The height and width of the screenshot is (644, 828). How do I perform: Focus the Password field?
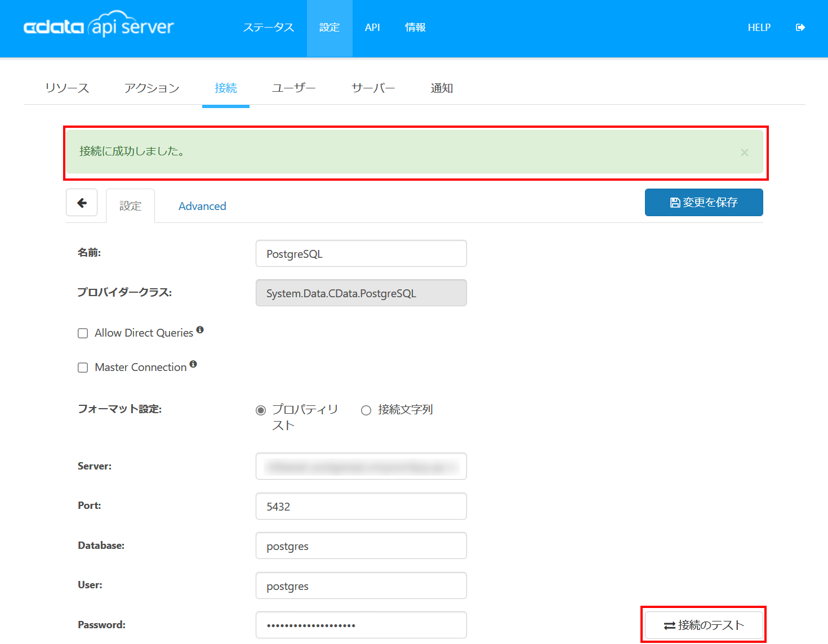click(361, 625)
